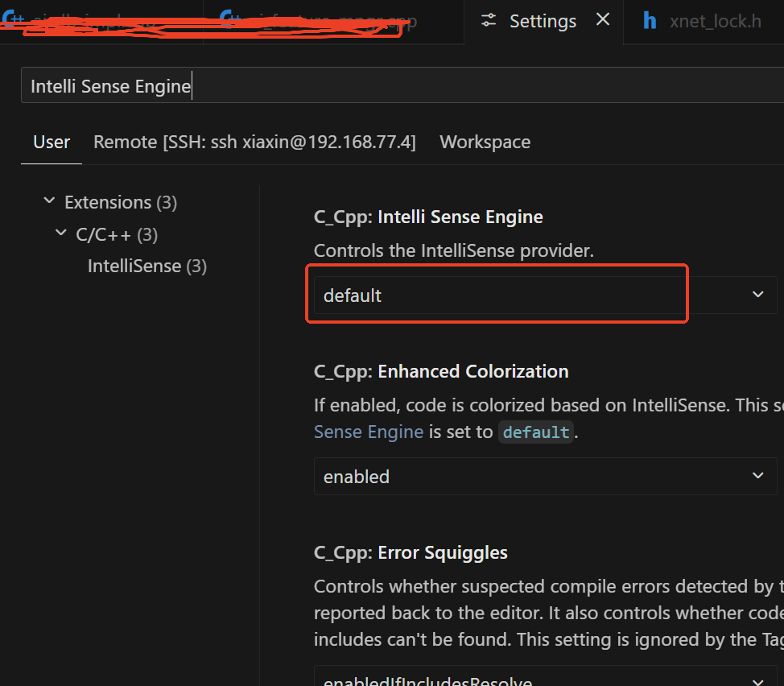Click the C_Cpp: Intelli Sense Engine title
The image size is (784, 686).
[428, 217]
